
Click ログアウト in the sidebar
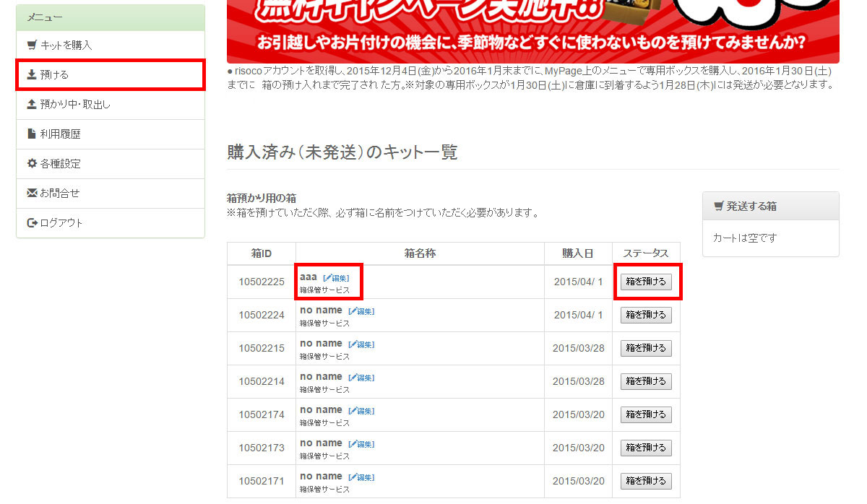tap(110, 222)
